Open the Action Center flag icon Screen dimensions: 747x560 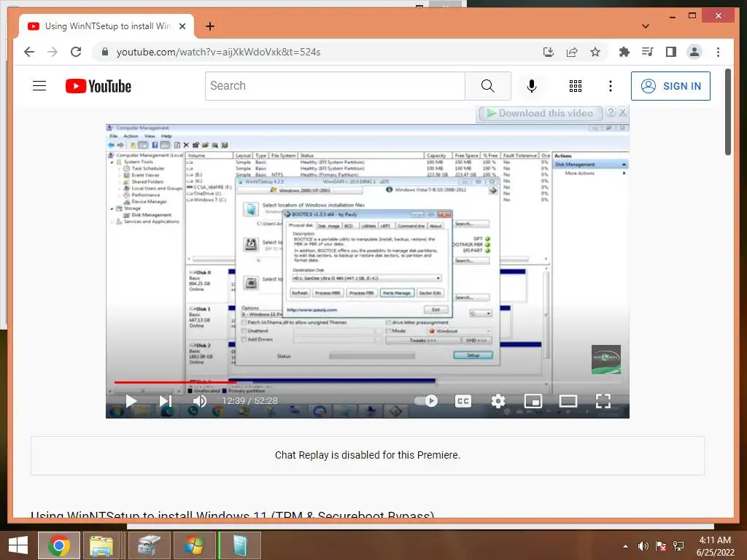point(661,546)
